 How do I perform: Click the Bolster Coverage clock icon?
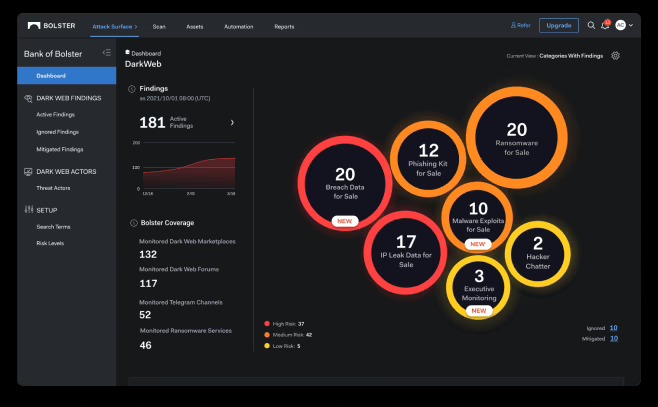[x=133, y=223]
